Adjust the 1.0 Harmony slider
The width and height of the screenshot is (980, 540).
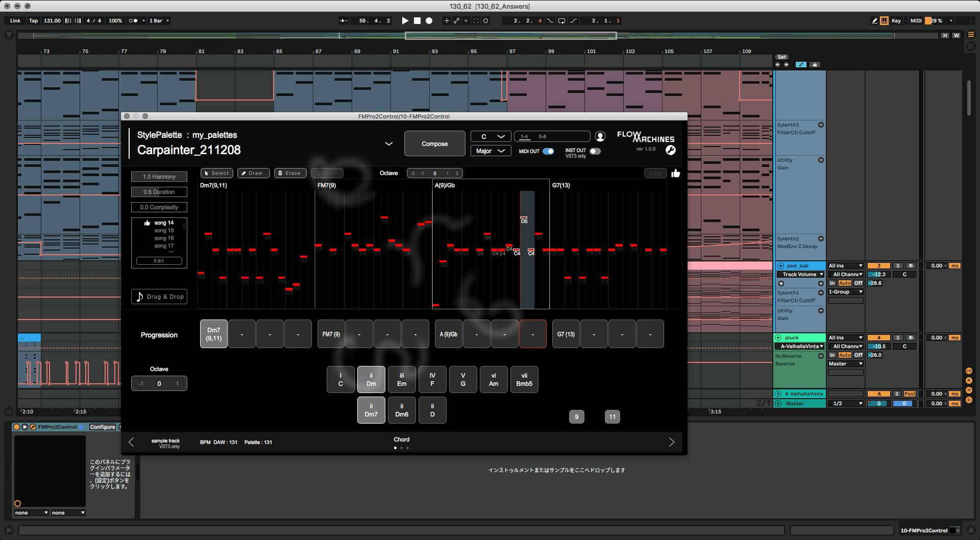pos(159,177)
